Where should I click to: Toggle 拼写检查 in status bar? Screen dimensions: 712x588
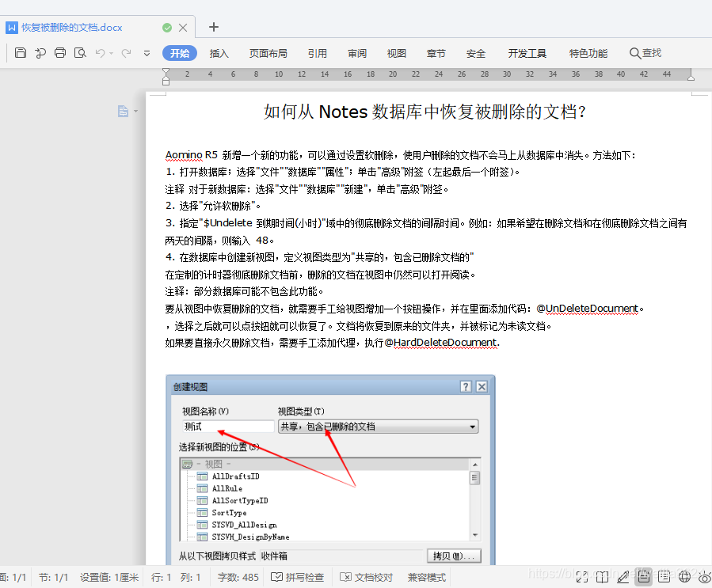click(x=298, y=577)
